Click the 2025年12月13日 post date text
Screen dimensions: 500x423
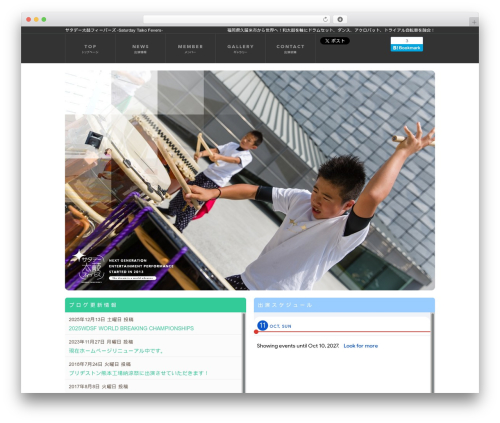point(101,319)
